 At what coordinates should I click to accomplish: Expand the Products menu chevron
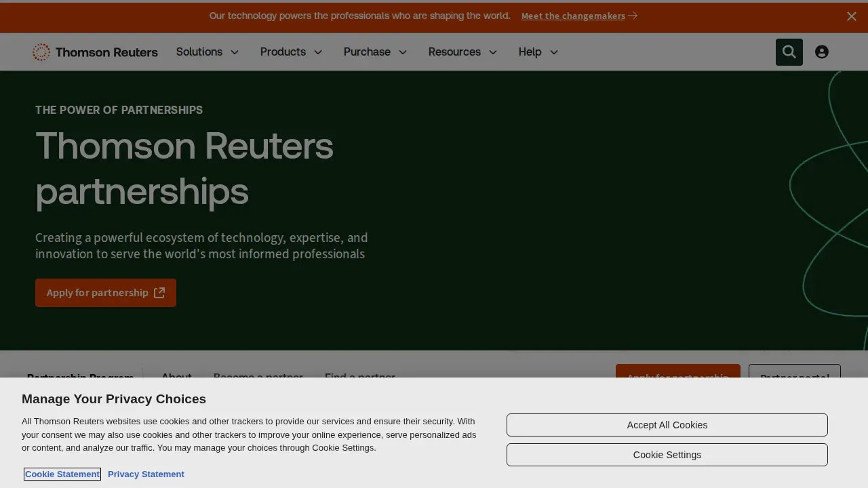click(x=318, y=52)
